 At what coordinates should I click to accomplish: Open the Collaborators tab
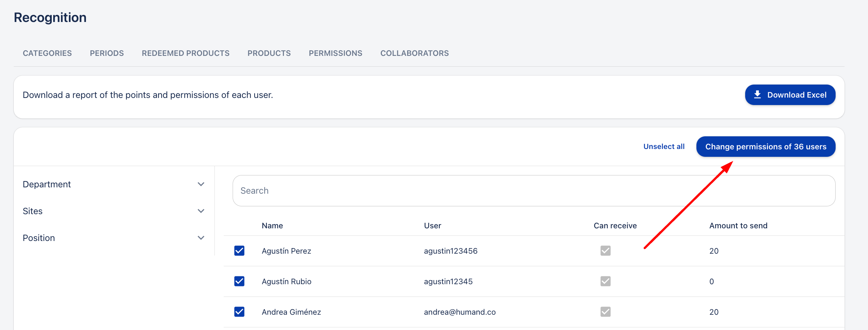[x=414, y=53]
